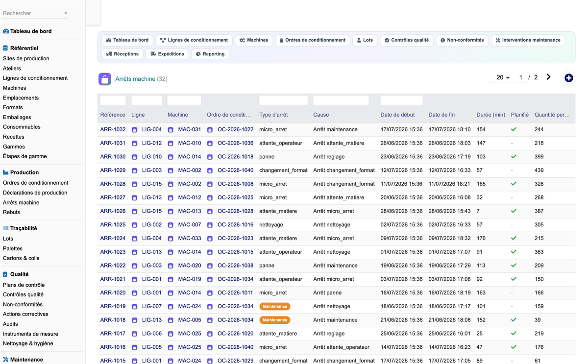The image size is (588, 364).
Task: Click the order icon beside OC-2026-1011
Action: tap(210, 293)
